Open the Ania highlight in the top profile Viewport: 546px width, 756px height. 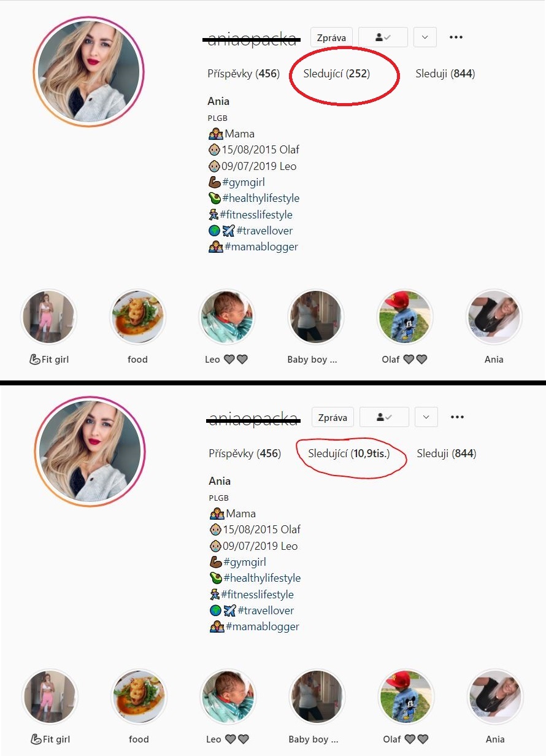[494, 317]
